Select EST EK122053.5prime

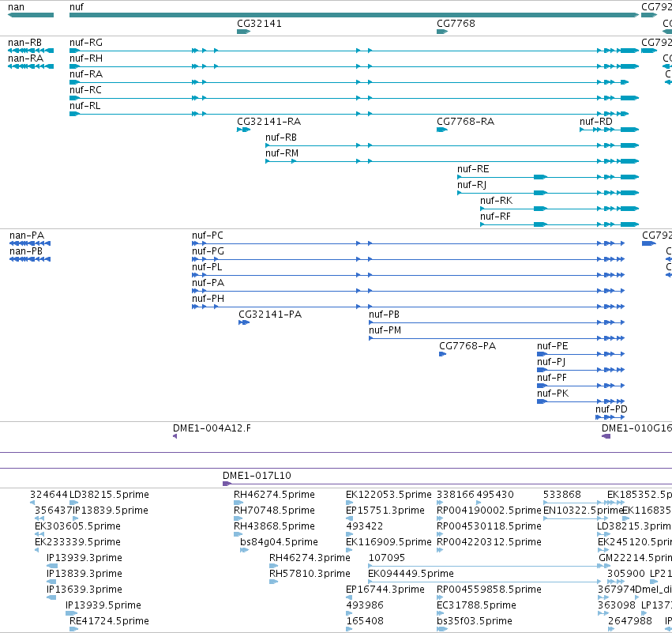(x=389, y=495)
